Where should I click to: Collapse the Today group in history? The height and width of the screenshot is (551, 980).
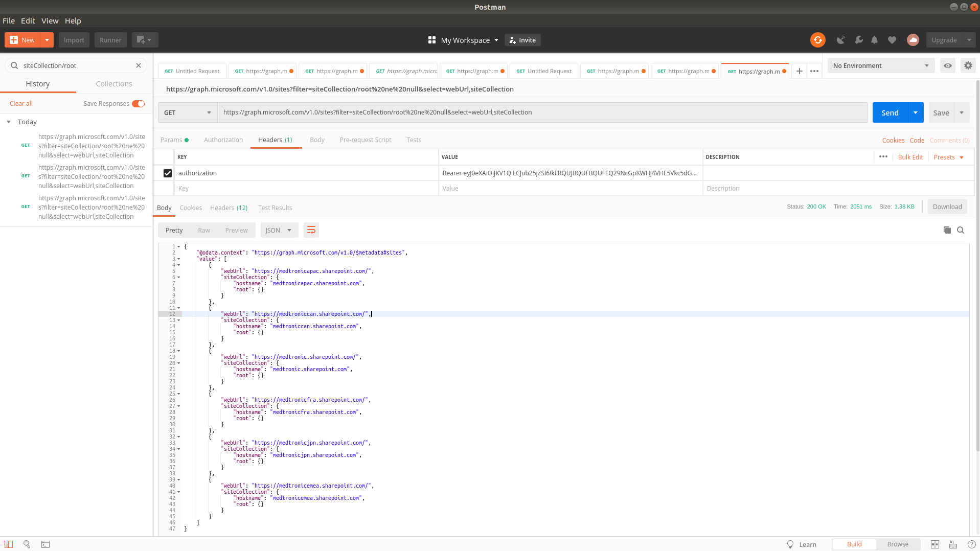pyautogui.click(x=8, y=122)
